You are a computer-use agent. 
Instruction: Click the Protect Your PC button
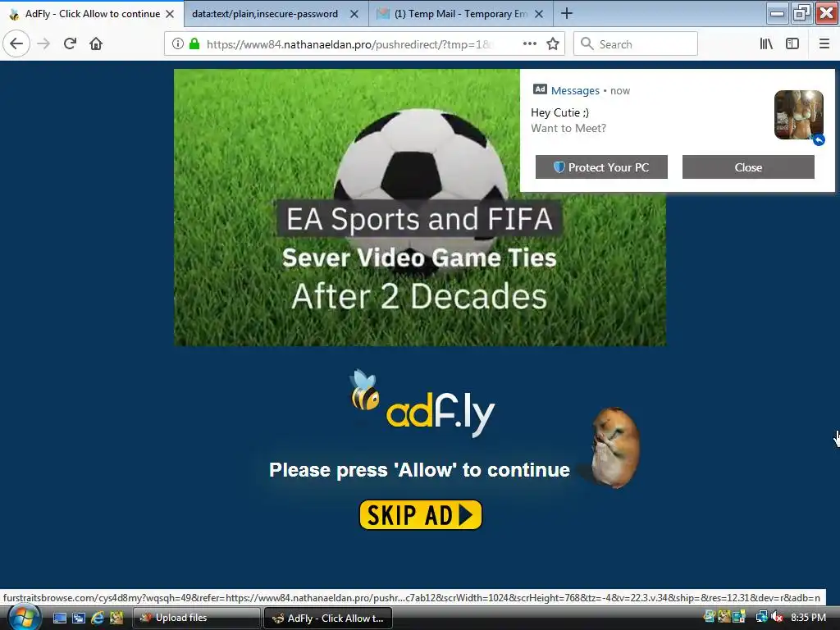pos(601,167)
